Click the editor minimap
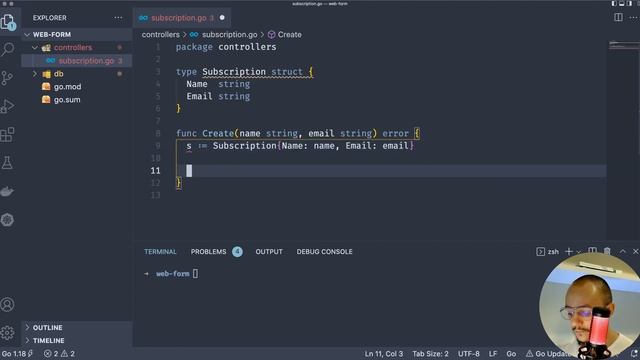The width and height of the screenshot is (640, 360). coord(623,45)
